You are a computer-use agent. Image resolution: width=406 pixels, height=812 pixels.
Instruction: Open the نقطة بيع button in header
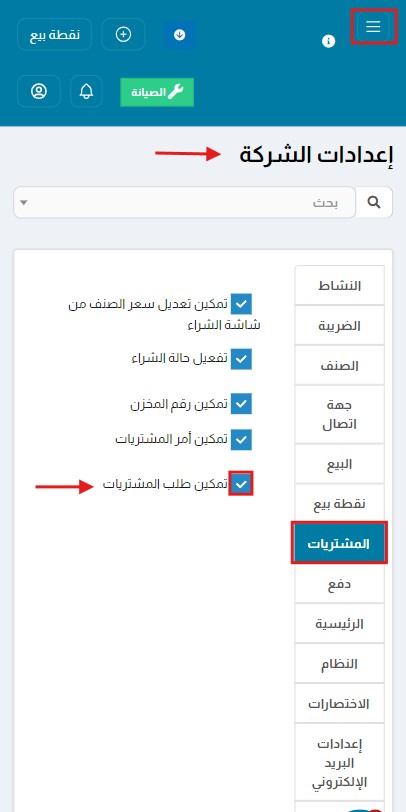54,34
